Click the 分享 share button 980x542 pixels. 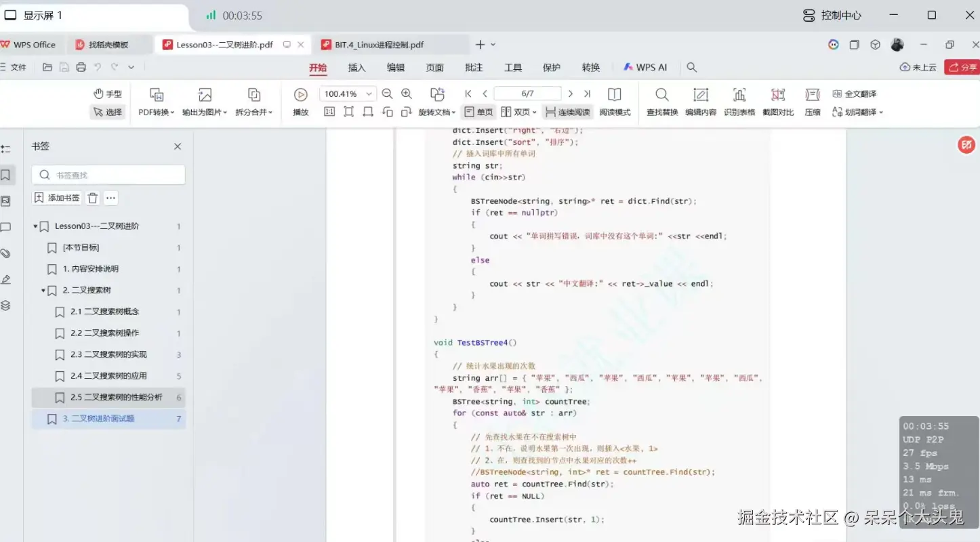962,68
